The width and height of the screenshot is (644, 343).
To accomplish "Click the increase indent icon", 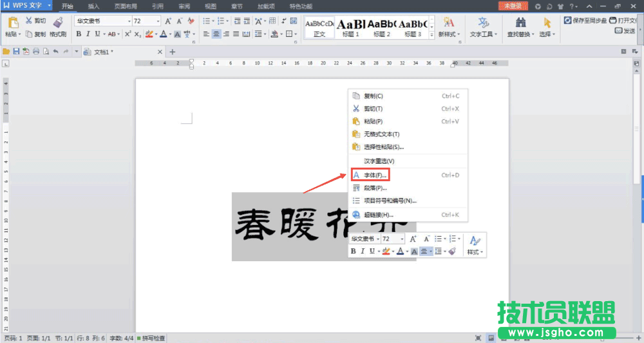I will pos(247,21).
